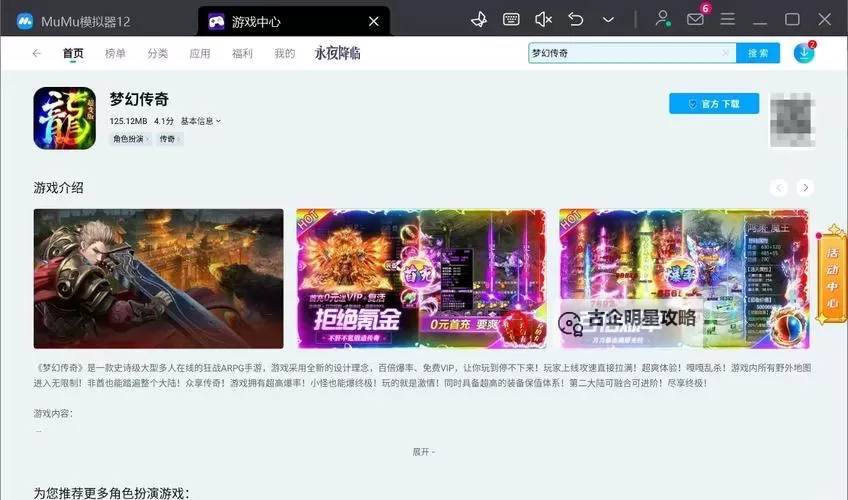The image size is (848, 500).
Task: Click the MuMu emulator logo icon
Action: tap(24, 21)
